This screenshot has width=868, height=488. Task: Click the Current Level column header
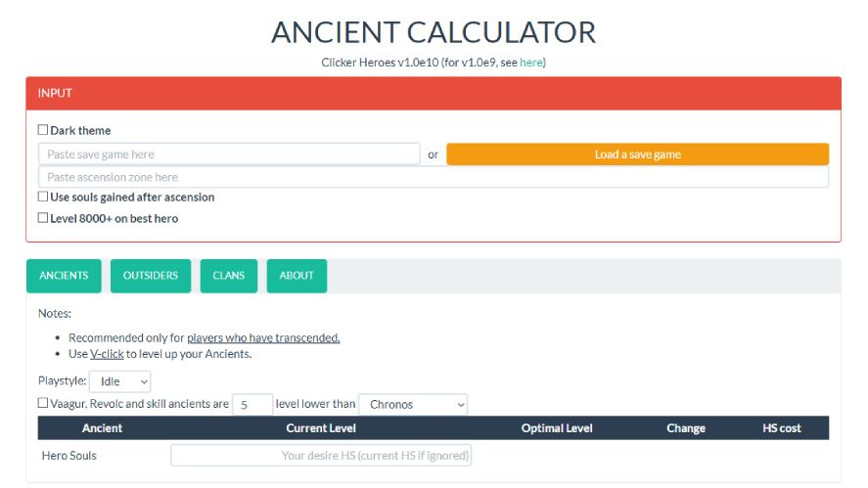click(x=321, y=428)
